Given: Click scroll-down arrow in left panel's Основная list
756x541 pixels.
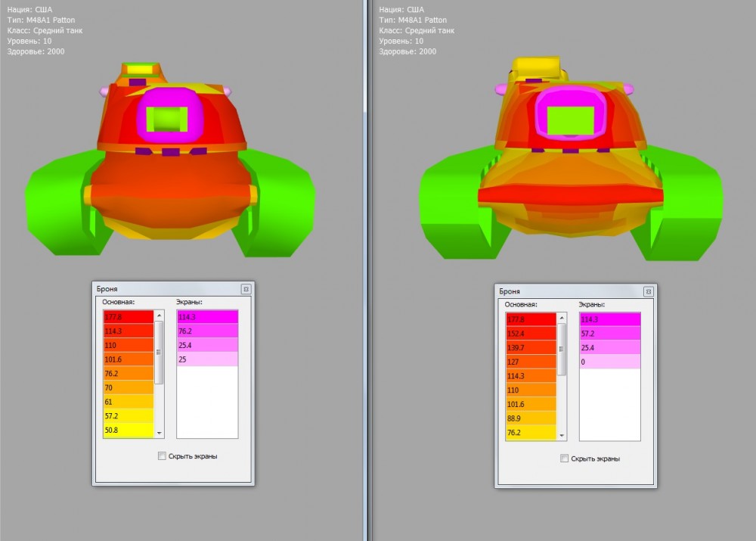Looking at the screenshot, I should [x=159, y=433].
